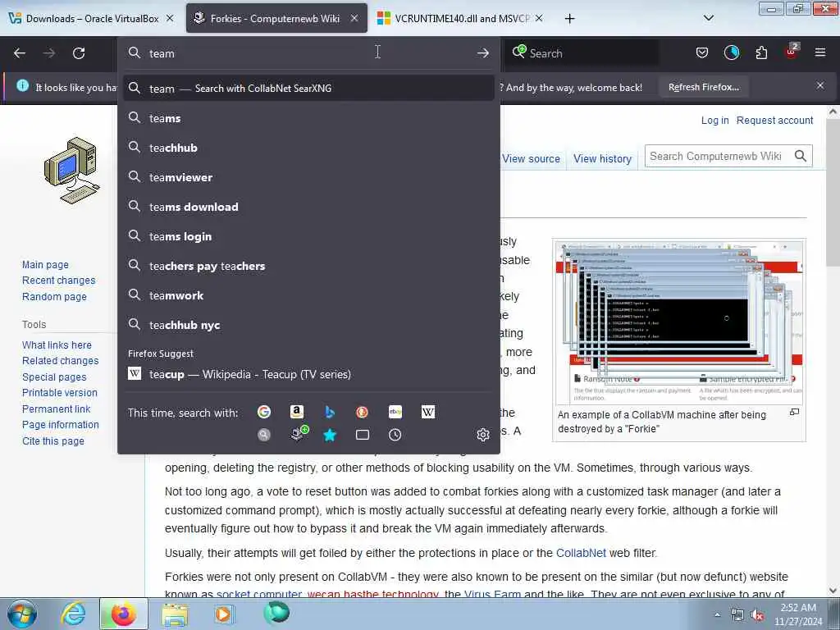
Task: Search bookmarks using the star icon
Action: [x=330, y=435]
